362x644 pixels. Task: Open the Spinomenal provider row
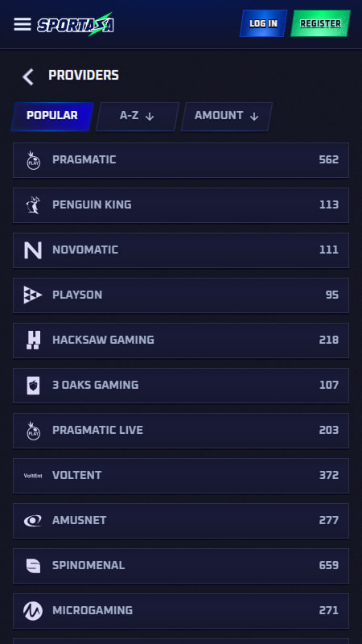pyautogui.click(x=181, y=566)
